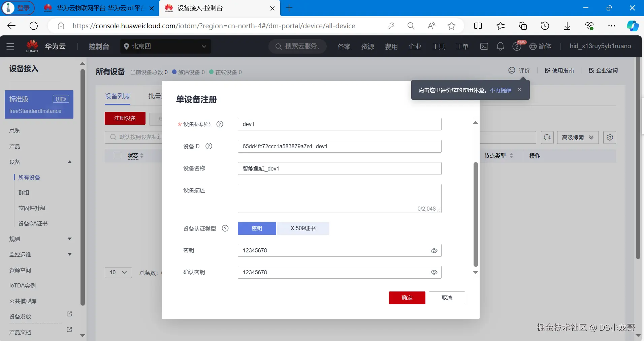Click the 设备描述 text area

click(340, 198)
